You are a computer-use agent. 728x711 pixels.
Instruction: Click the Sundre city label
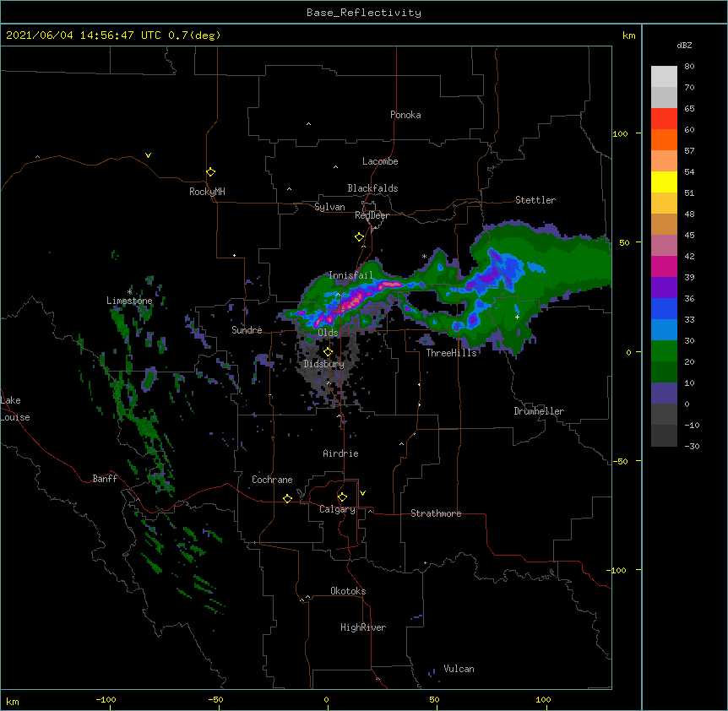(247, 330)
